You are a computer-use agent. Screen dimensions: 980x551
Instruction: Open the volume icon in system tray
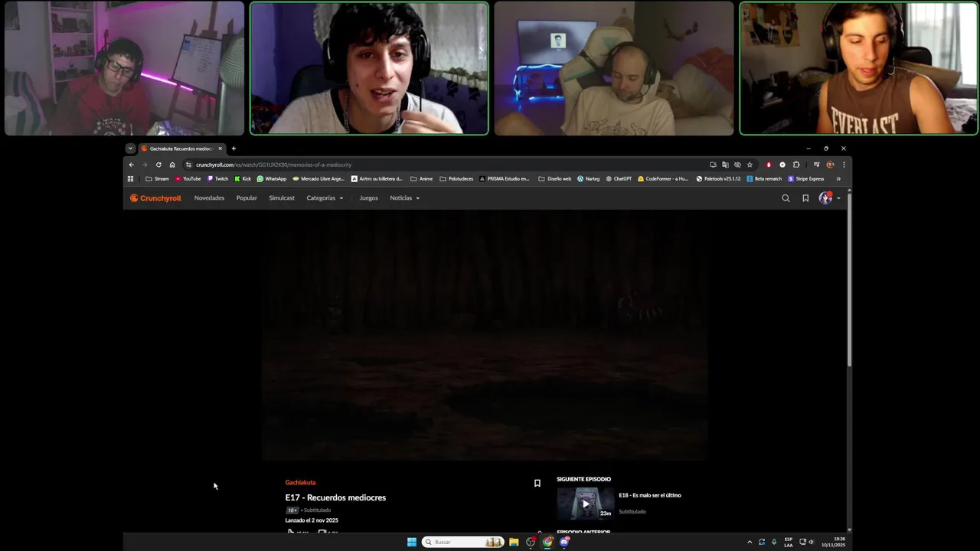812,542
